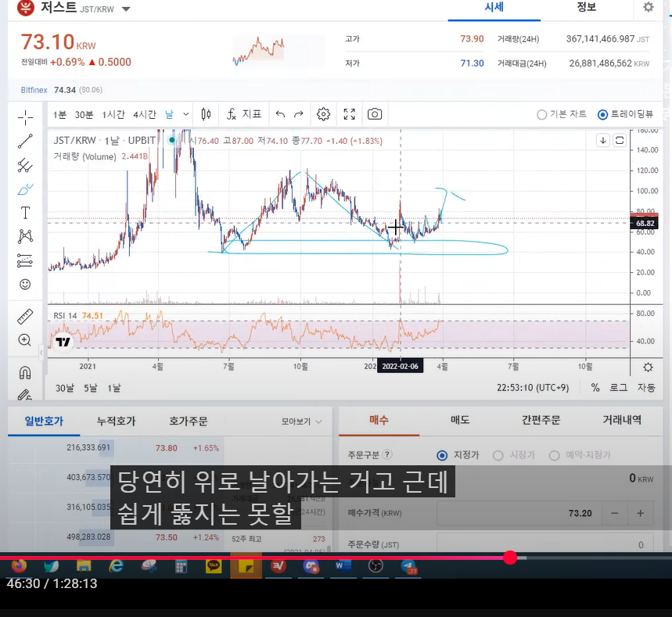Select the 매수 buy tab
The height and width of the screenshot is (617, 672).
point(379,421)
